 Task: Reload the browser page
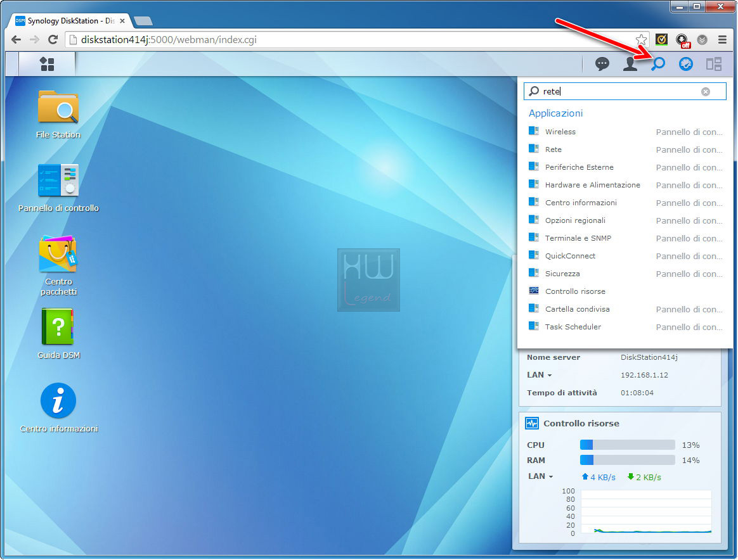point(53,39)
